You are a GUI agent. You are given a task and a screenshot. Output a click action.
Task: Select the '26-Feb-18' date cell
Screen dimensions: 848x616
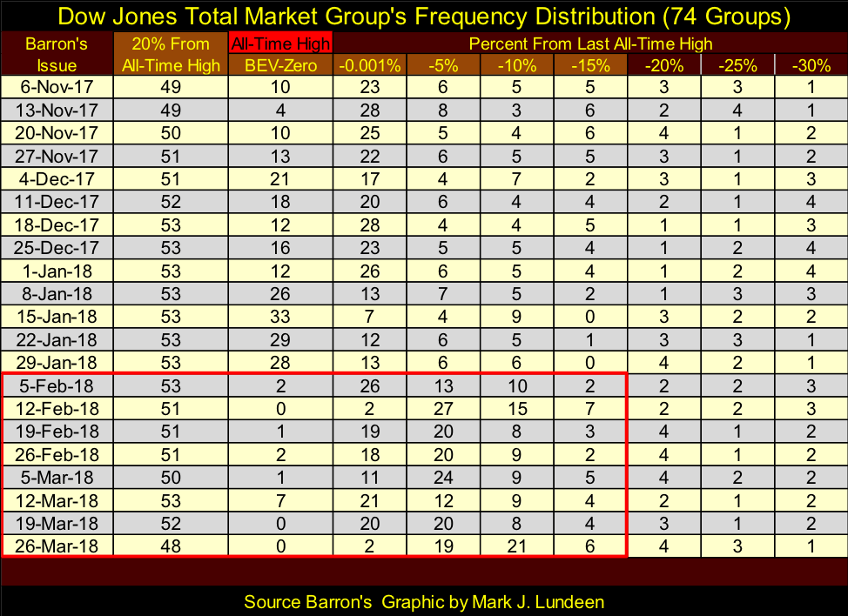tap(57, 454)
